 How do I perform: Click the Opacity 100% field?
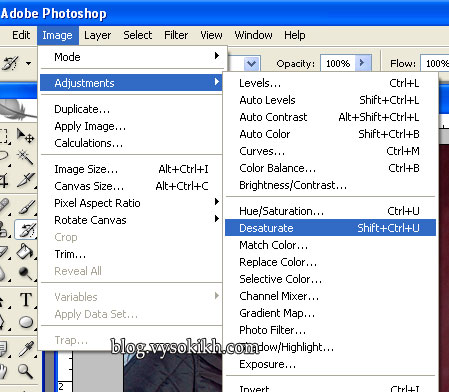(x=338, y=63)
